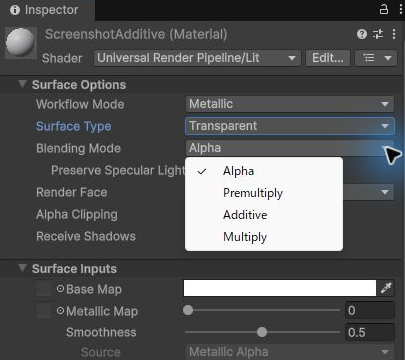This screenshot has height=360, width=405.
Task: Click the Inspector lock icon
Action: 384,9
